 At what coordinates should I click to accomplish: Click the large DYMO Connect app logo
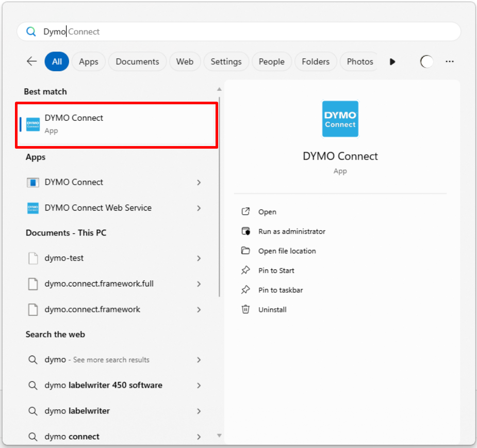[x=340, y=119]
